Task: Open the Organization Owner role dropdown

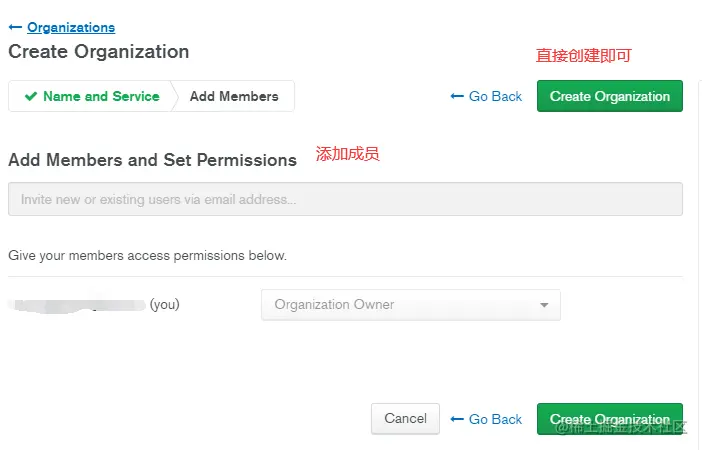Action: coord(410,305)
